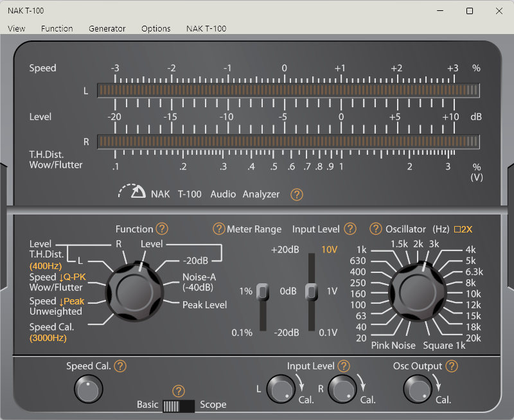The width and height of the screenshot is (514, 420).
Task: Select oscillator frequency 12k
Action: 474,305
